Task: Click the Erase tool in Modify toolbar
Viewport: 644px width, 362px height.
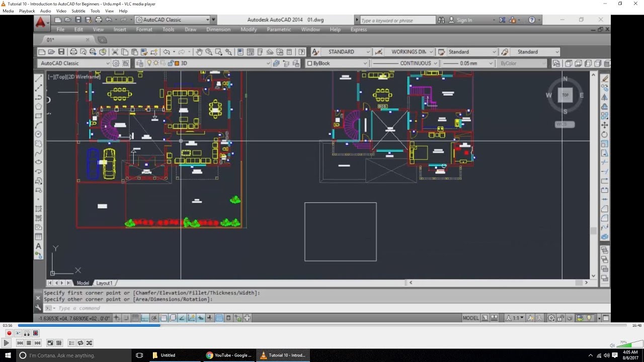Action: click(605, 78)
